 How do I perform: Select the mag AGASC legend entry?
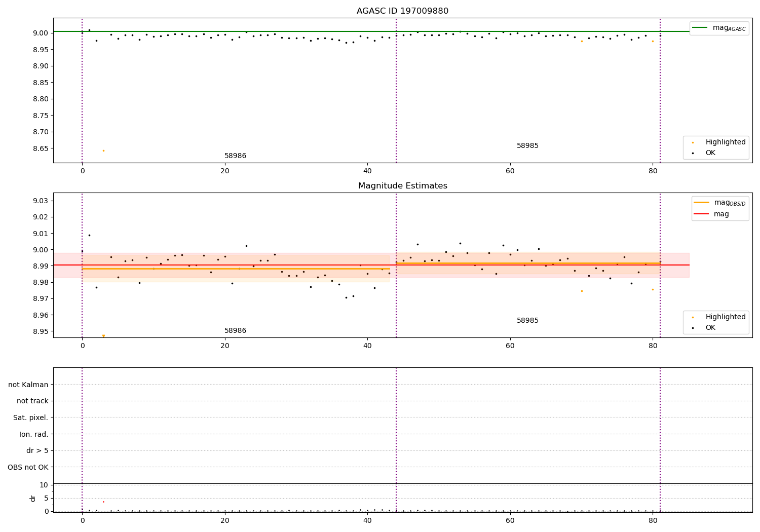tap(719, 28)
